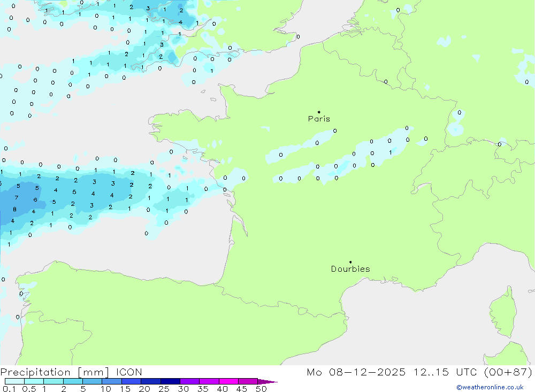Click the legend value '25'
Screen dimensions: 535x392
tap(164, 389)
